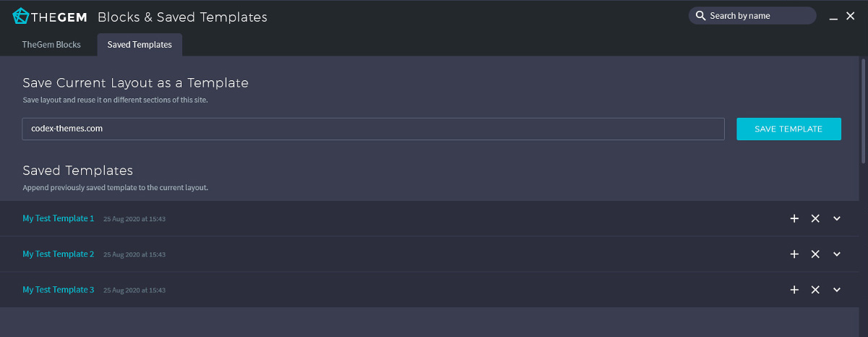Click the vertical scrollbar on right edge
The image size is (868, 337).
[x=863, y=108]
